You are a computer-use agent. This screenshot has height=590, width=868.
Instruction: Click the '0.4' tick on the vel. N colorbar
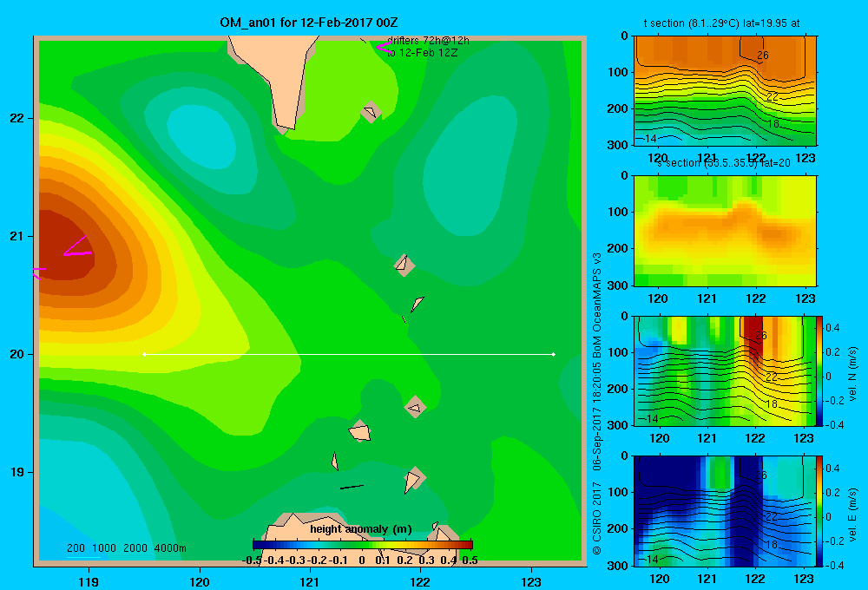(832, 328)
